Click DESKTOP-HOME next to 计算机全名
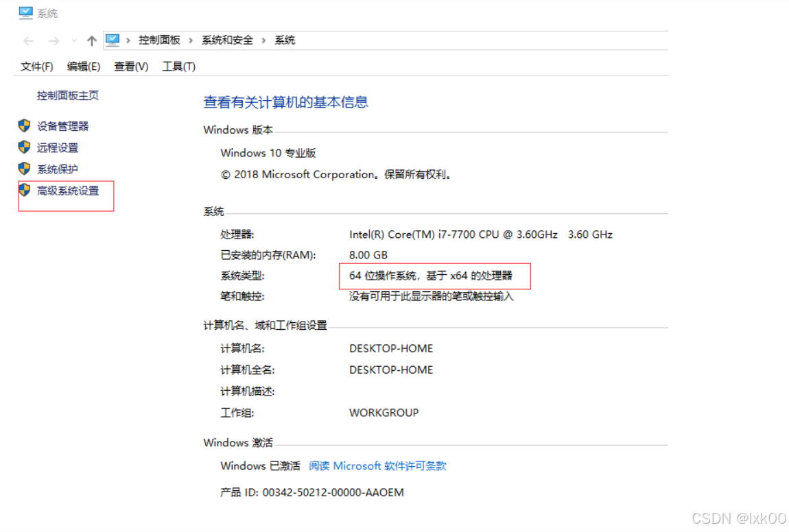 pyautogui.click(x=391, y=370)
